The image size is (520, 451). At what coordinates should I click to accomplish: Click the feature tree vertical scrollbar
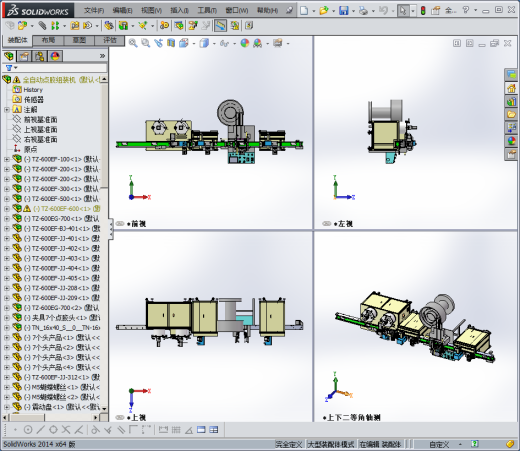pos(104,245)
